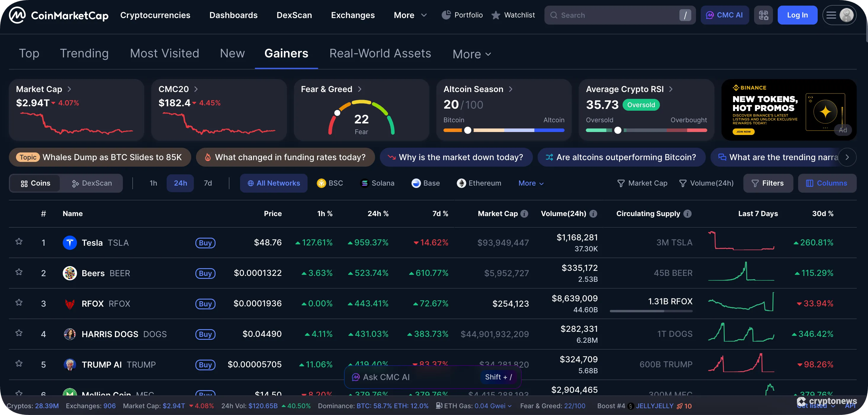Click Buy next to HARRIS DOGS
The width and height of the screenshot is (868, 415).
coord(205,334)
